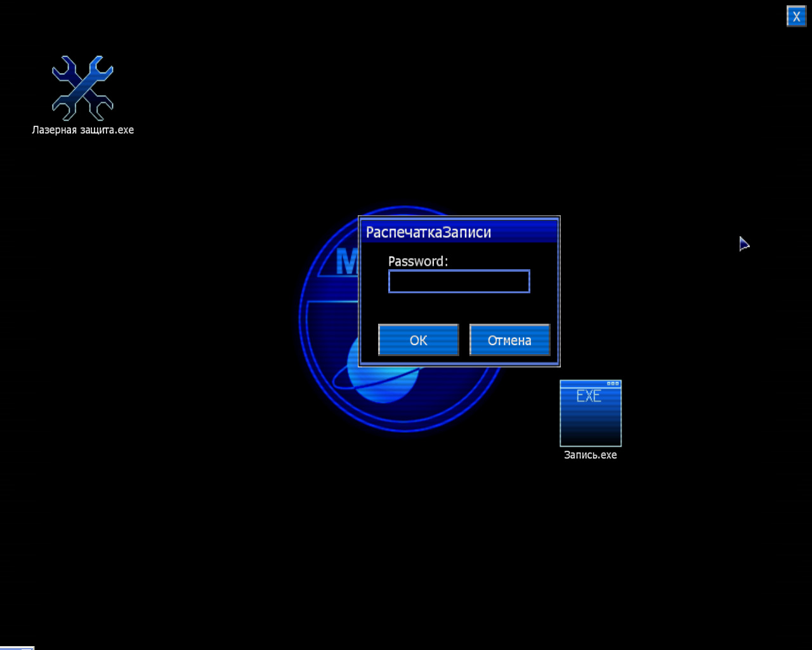The height and width of the screenshot is (650, 812).
Task: Close the desktop with the X button
Action: [797, 17]
